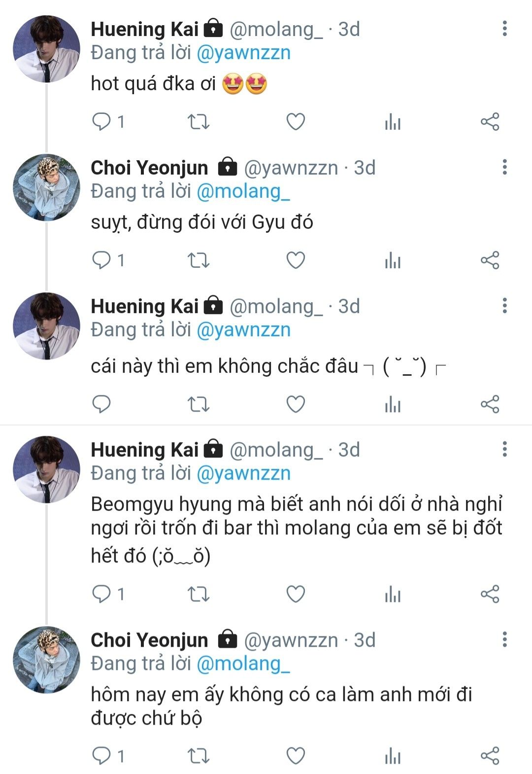Open the @molang_ mention in the last tweet
This screenshot has width=532, height=774.
pyautogui.click(x=243, y=664)
